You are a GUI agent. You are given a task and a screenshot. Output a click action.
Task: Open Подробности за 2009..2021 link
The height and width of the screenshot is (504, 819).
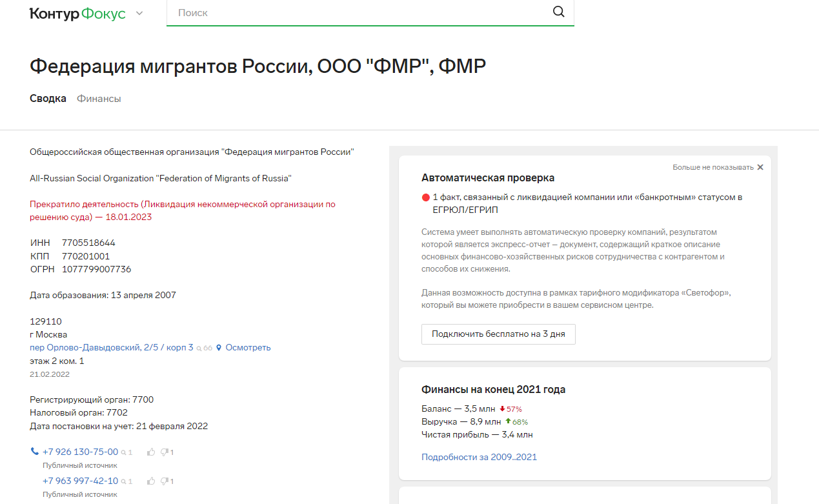(479, 457)
